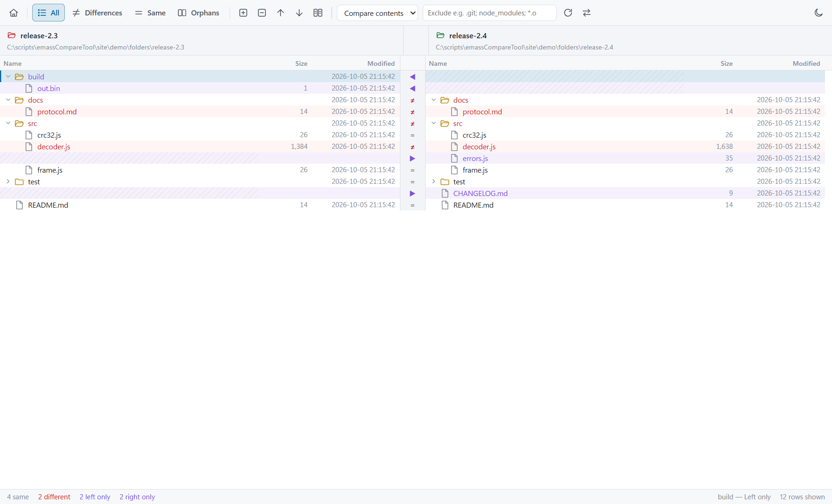
Task: Select errors.js in right pane
Action: click(x=475, y=158)
